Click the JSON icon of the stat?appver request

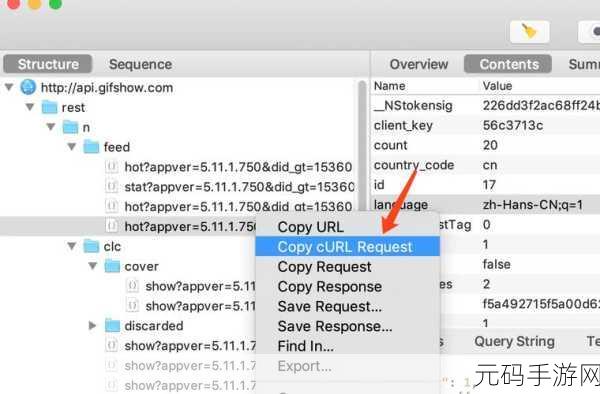coord(111,187)
